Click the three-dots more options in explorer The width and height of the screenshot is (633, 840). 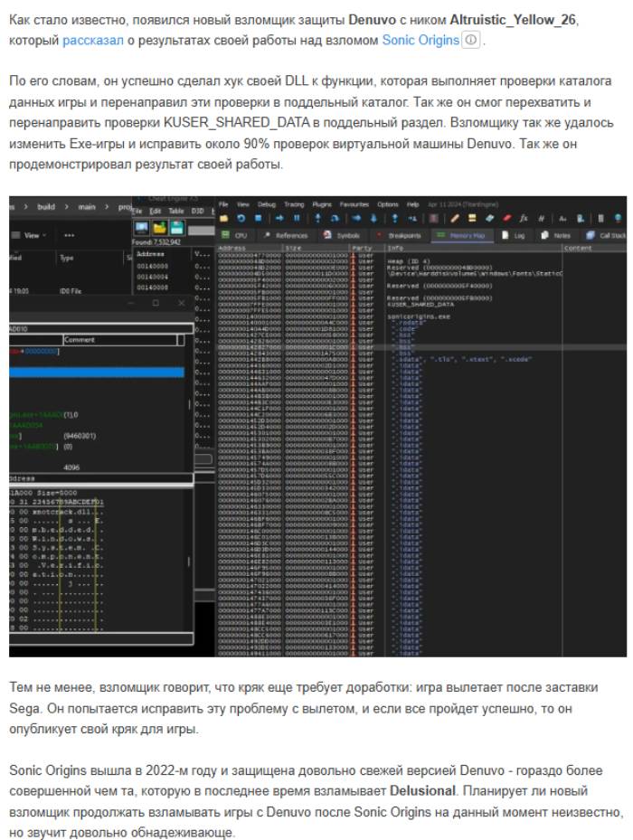69,235
